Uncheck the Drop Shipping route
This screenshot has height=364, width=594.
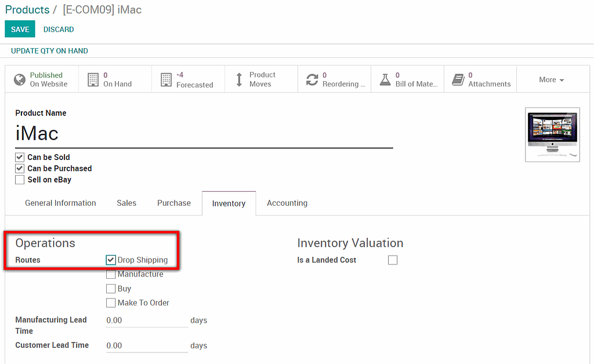[111, 260]
